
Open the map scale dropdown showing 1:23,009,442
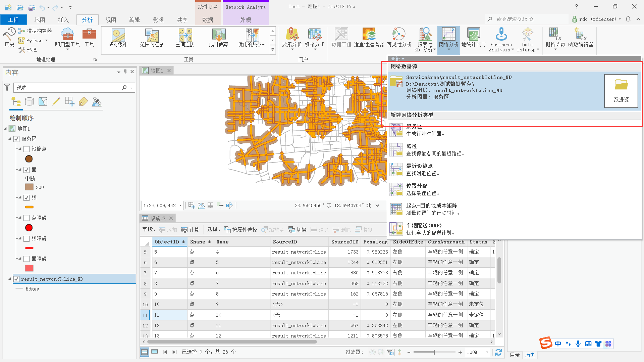click(180, 205)
